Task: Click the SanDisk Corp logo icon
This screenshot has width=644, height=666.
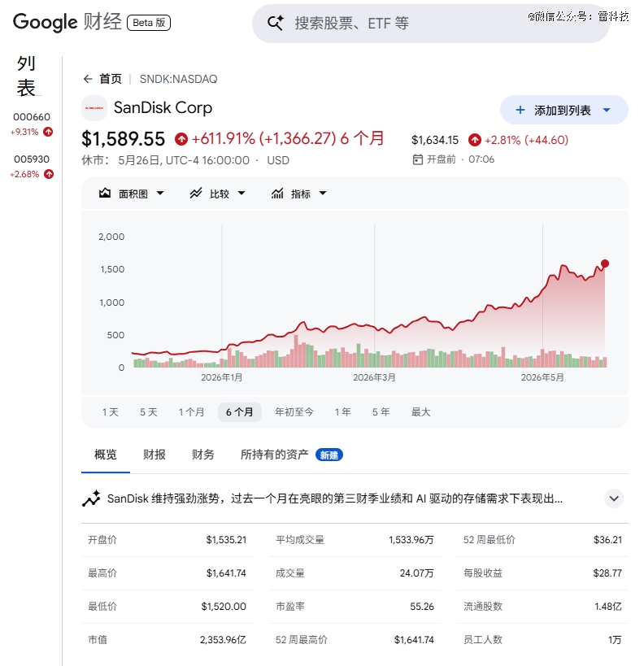Action: 94,108
